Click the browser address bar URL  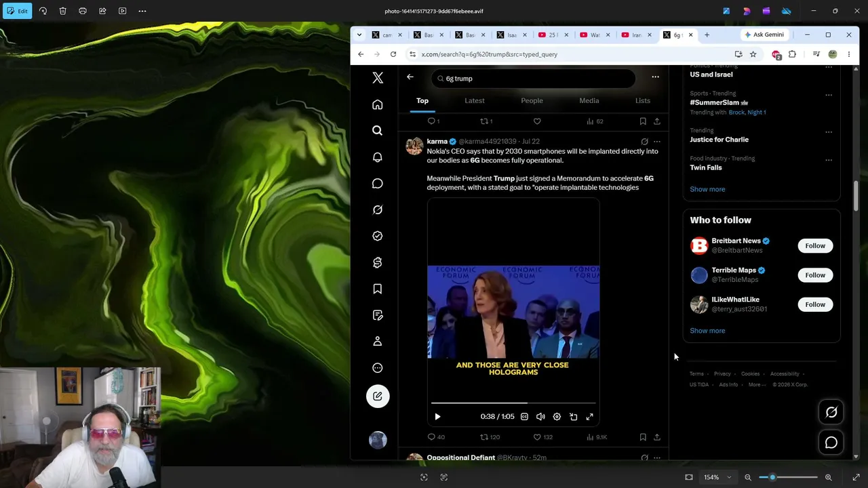coord(490,54)
